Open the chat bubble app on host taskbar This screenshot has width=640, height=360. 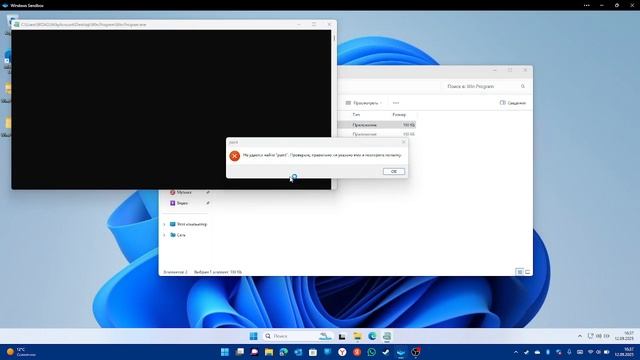tap(254, 352)
